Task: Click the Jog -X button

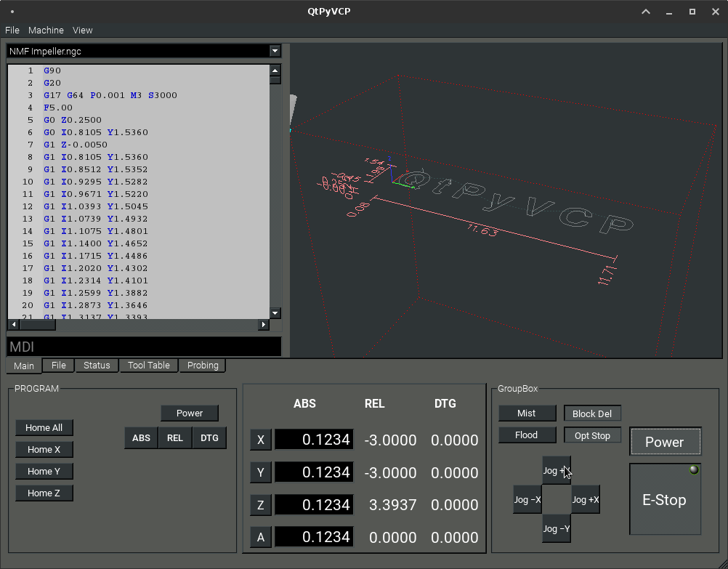Action: coord(527,500)
